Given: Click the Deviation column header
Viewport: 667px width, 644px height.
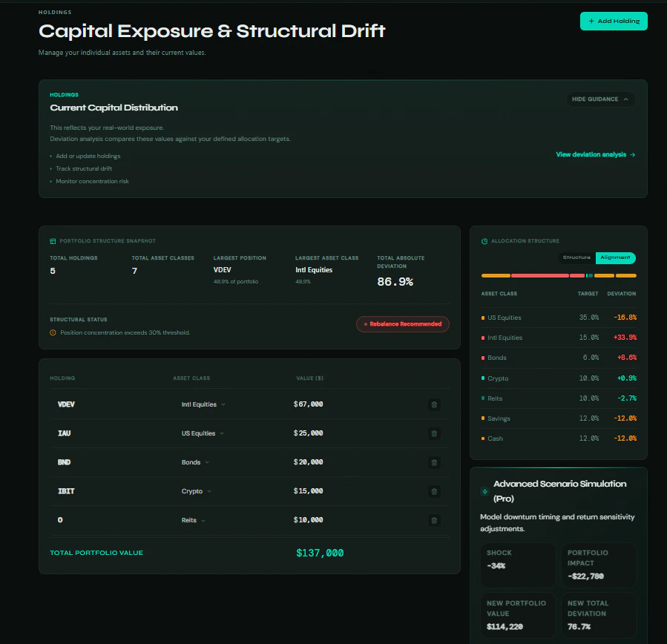Looking at the screenshot, I should (621, 294).
